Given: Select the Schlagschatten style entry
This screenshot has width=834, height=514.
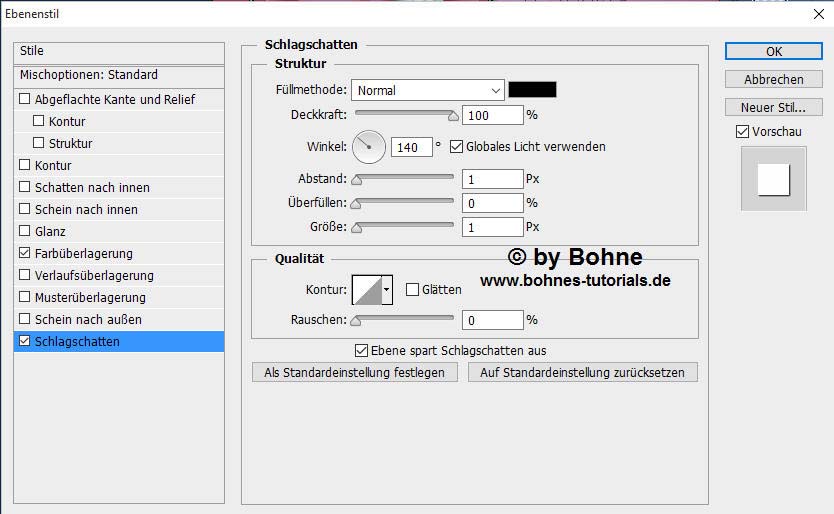Looking at the screenshot, I should tap(77, 342).
